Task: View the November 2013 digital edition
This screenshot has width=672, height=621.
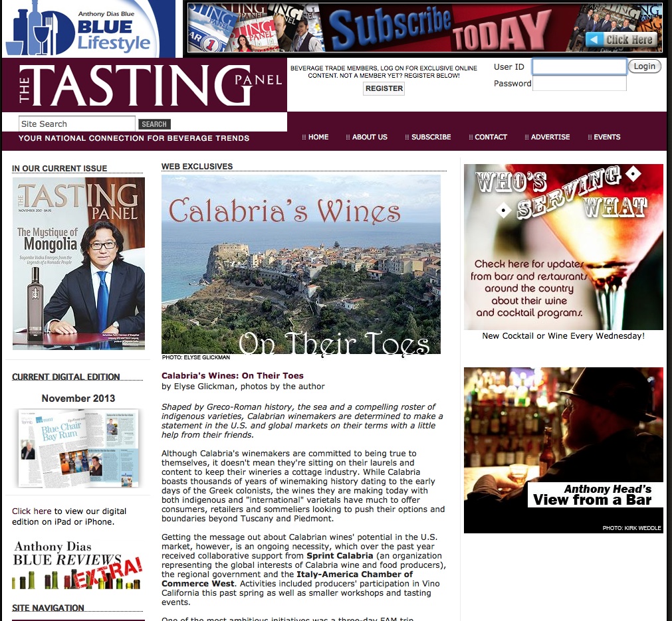Action: coord(78,448)
